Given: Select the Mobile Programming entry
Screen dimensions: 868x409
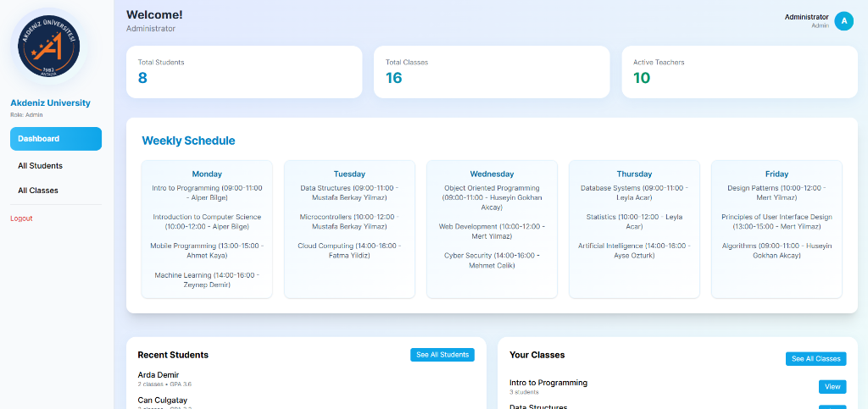Looking at the screenshot, I should [x=207, y=251].
